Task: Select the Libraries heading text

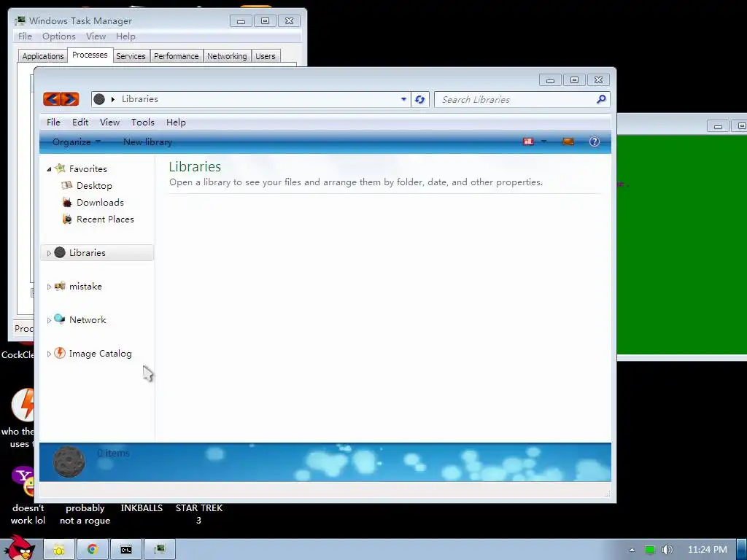Action: (195, 167)
